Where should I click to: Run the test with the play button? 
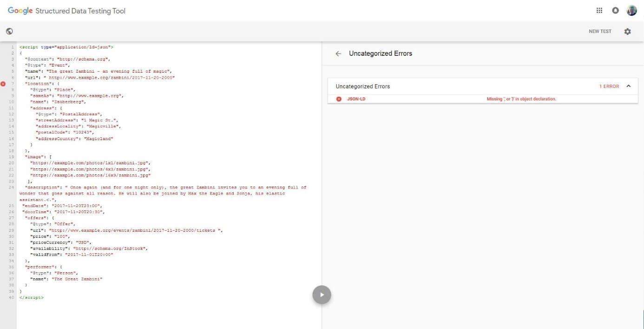322,295
